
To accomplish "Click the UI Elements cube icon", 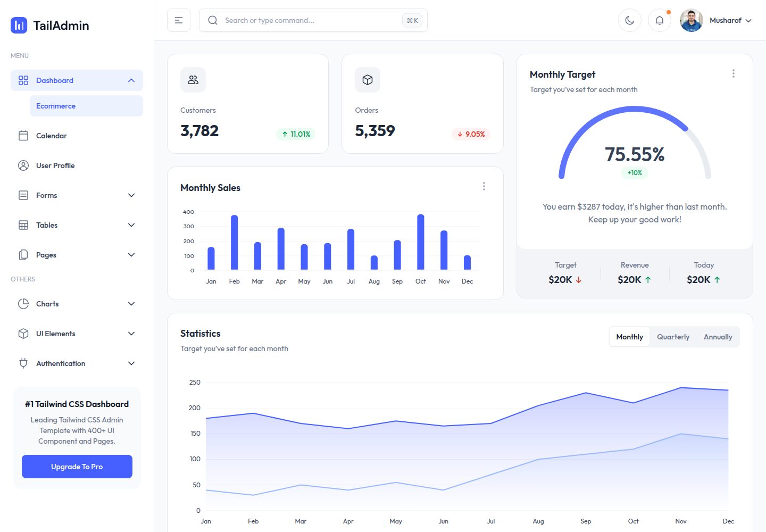I will tap(23, 334).
